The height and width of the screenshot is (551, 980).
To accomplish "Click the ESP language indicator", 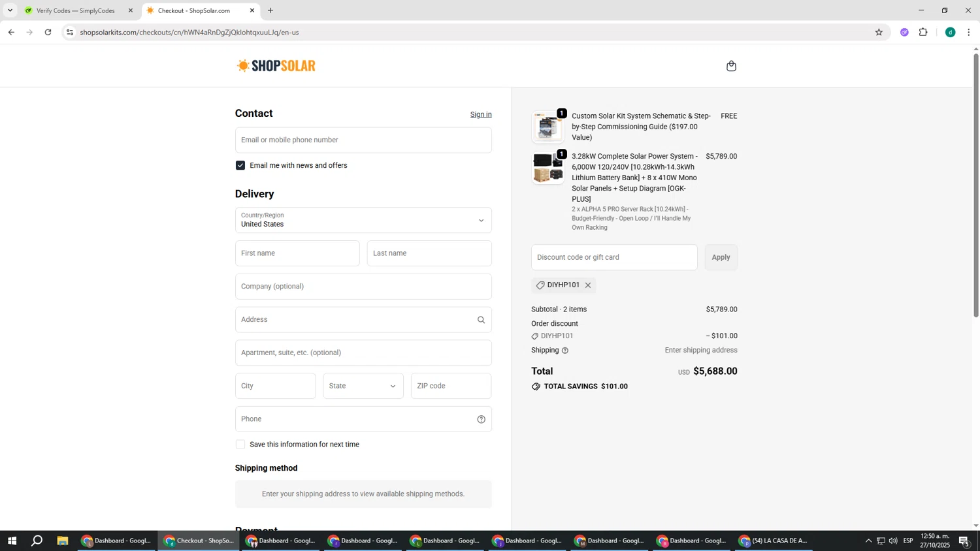I will (x=908, y=541).
